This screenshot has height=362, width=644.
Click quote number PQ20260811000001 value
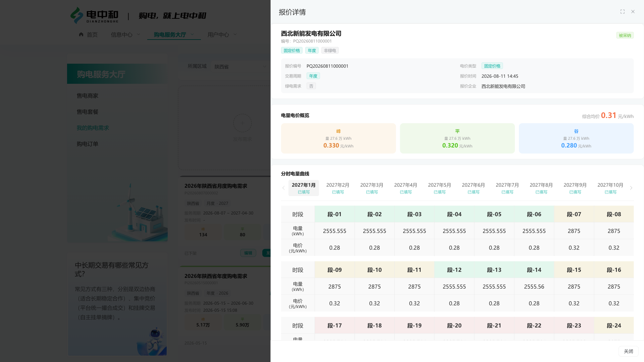click(327, 66)
